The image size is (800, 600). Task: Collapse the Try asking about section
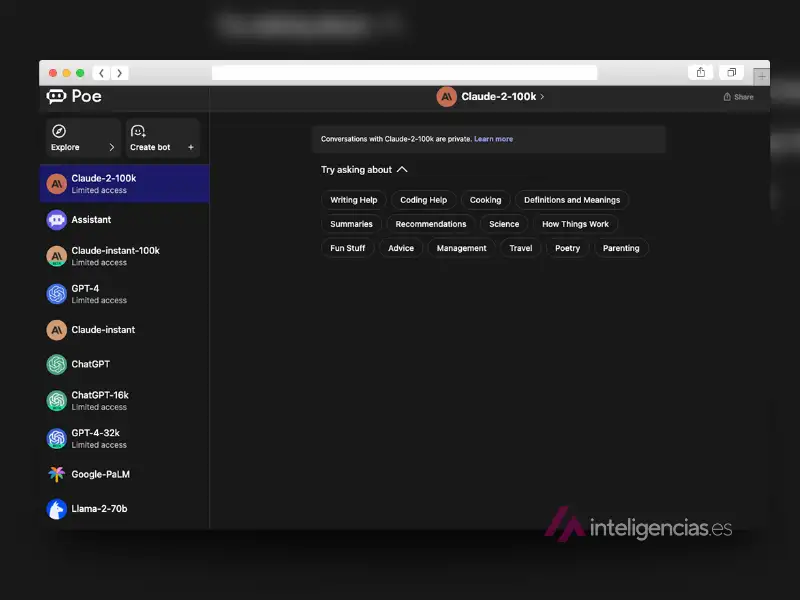[x=402, y=169]
